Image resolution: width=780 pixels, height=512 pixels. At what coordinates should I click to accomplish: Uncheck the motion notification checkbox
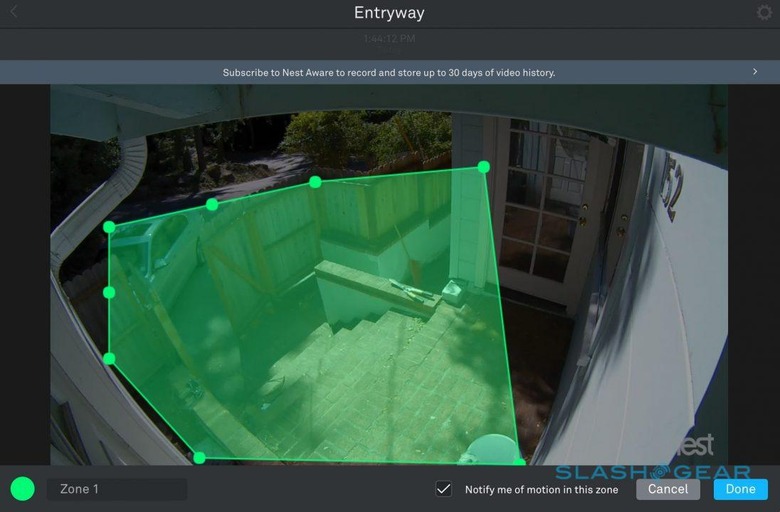pos(444,489)
